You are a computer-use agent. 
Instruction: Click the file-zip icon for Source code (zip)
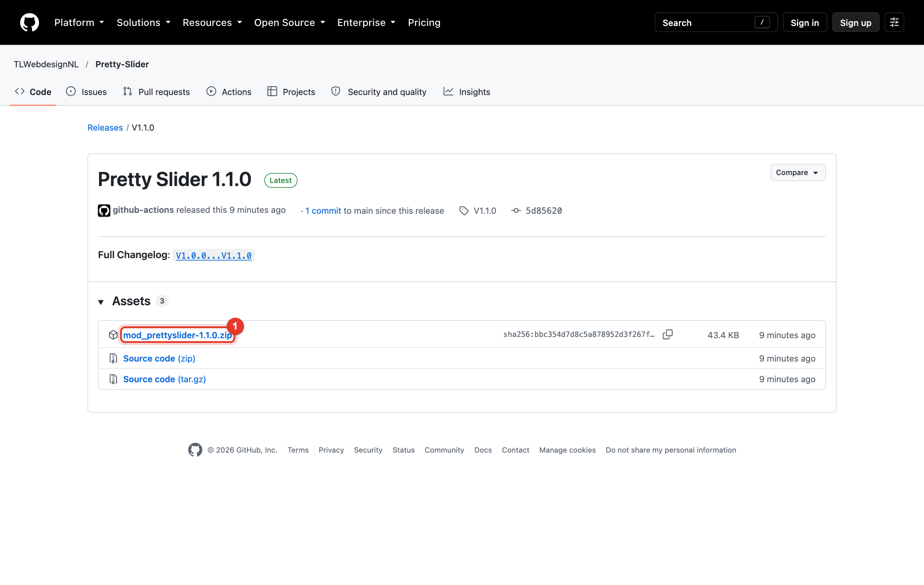pyautogui.click(x=113, y=358)
